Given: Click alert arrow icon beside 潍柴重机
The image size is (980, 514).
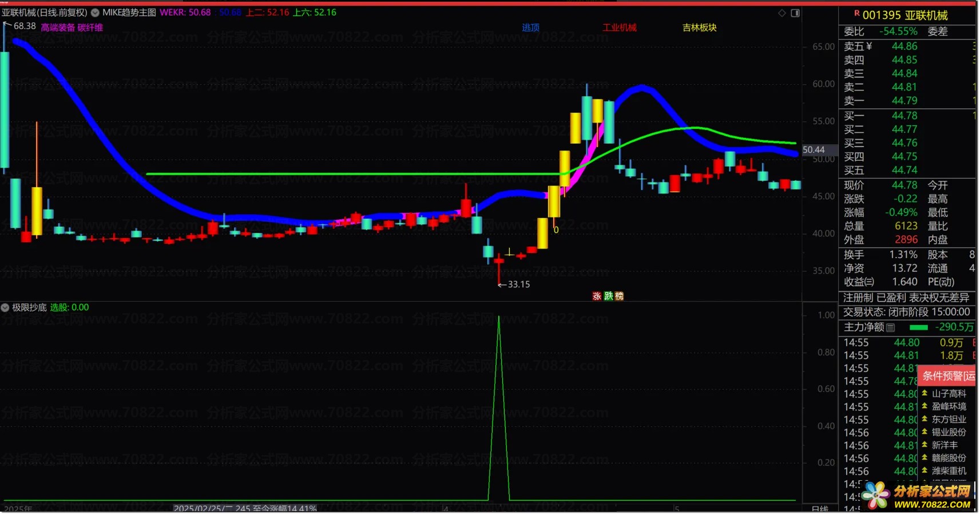Looking at the screenshot, I should click(925, 470).
